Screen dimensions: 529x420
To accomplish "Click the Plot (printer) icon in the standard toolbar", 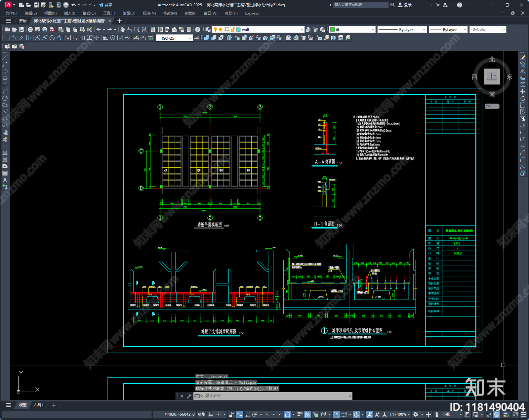I will tap(31, 29).
